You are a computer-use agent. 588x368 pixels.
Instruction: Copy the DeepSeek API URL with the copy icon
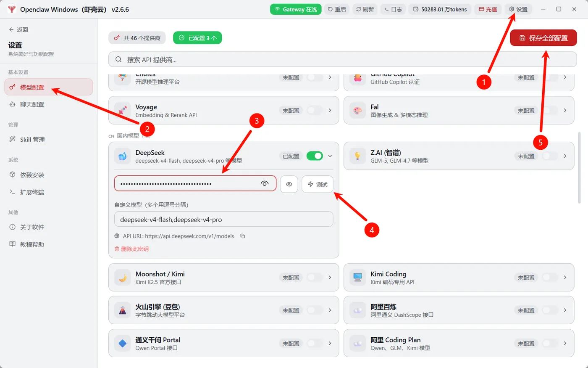pyautogui.click(x=243, y=236)
